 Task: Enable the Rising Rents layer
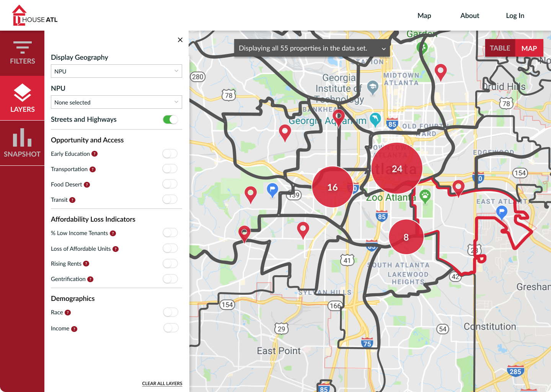[x=170, y=264]
